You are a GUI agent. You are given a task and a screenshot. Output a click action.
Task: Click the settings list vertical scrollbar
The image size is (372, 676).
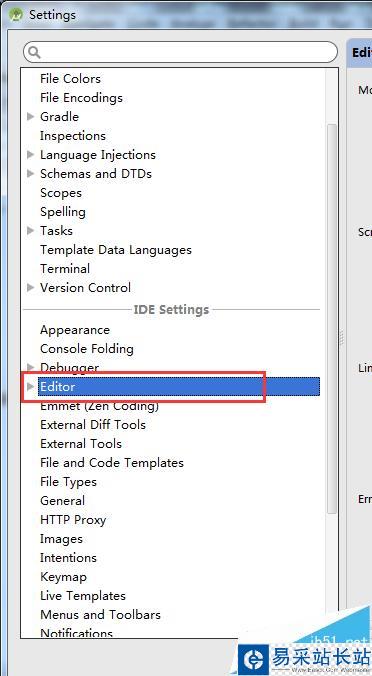pyautogui.click(x=331, y=319)
